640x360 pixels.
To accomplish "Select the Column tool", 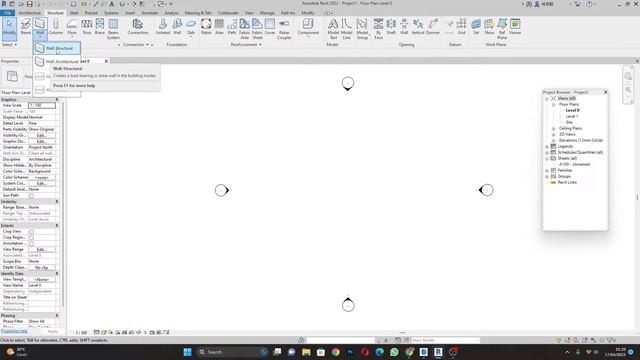I will pos(56,27).
